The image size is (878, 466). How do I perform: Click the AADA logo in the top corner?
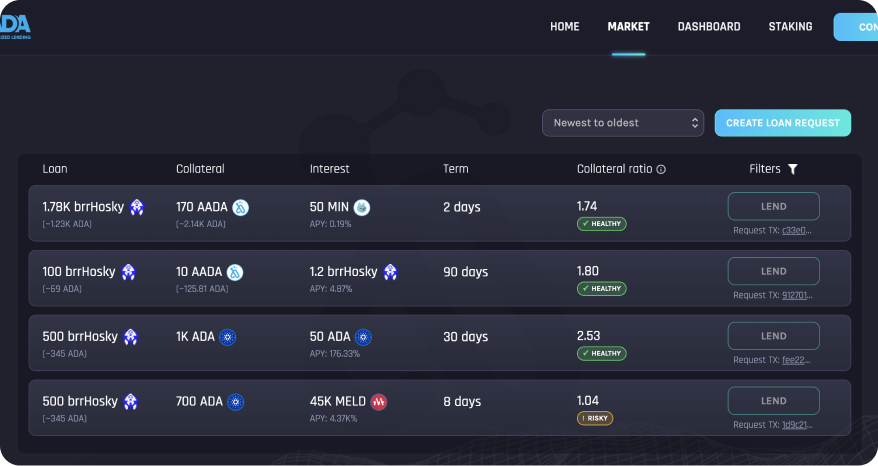[15, 26]
